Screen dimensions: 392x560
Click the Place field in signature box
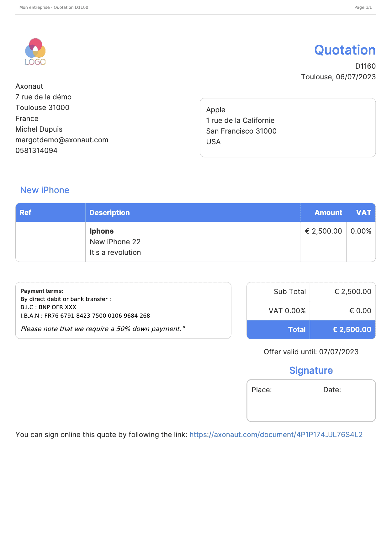coord(262,390)
